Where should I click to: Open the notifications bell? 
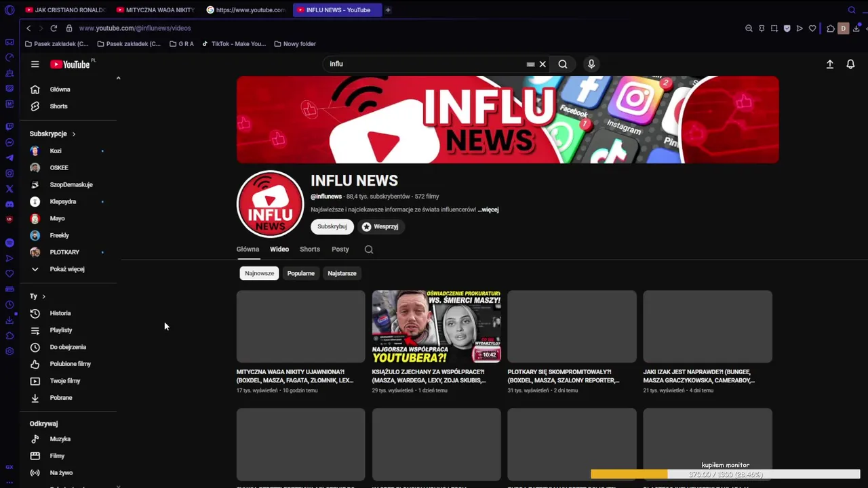coord(850,64)
